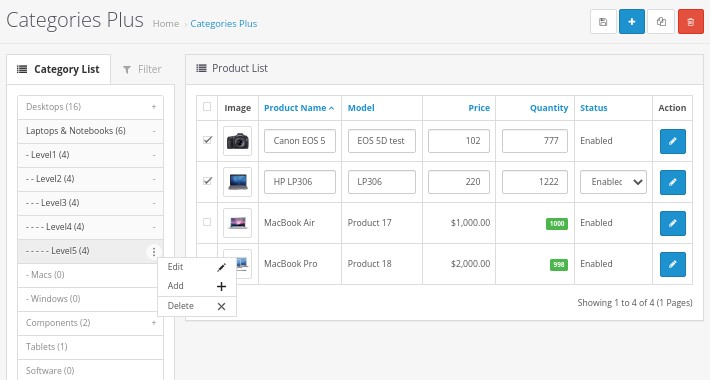This screenshot has width=710, height=380.
Task: Switch to the Category List tab
Action: pos(58,69)
